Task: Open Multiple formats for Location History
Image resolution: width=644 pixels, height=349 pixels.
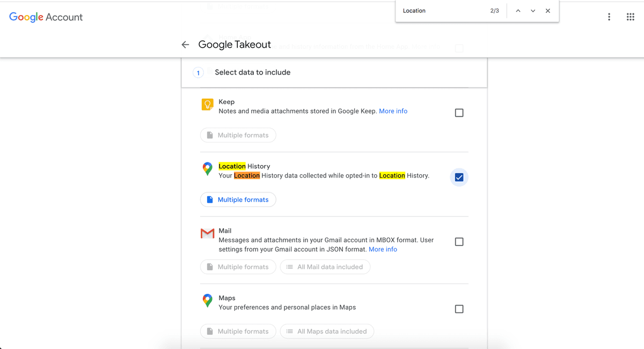Action: [238, 199]
